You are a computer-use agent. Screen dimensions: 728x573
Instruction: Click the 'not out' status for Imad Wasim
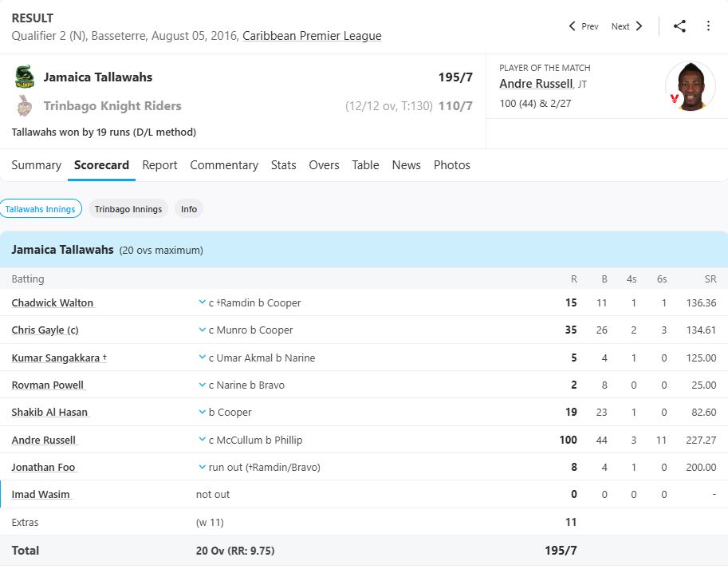tap(213, 495)
